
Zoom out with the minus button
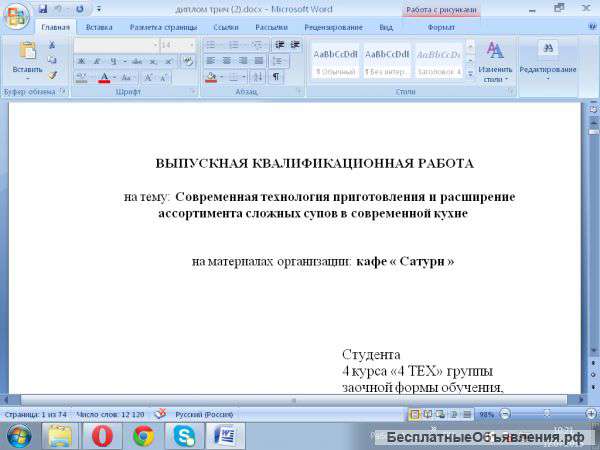(x=505, y=414)
